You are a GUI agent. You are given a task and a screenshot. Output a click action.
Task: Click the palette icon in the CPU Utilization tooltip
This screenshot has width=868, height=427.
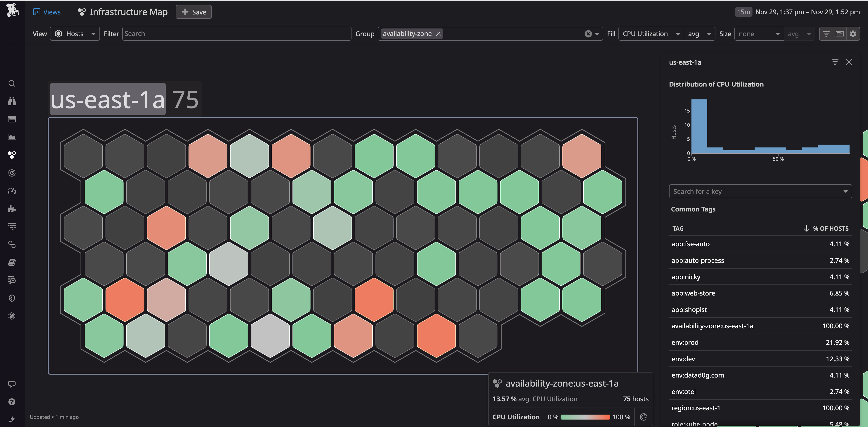[x=644, y=417]
